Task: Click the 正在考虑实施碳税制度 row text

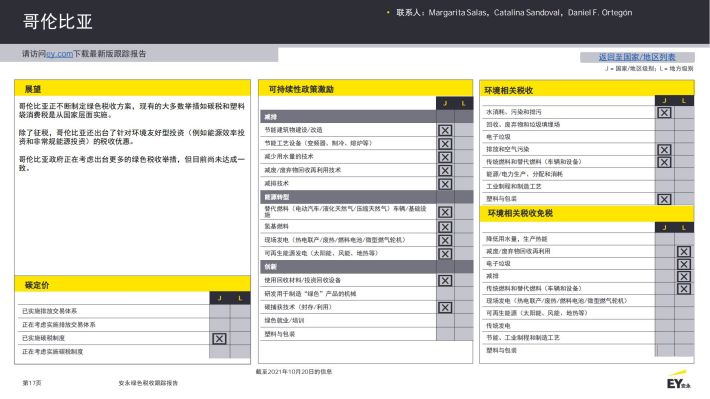Action: [53, 351]
